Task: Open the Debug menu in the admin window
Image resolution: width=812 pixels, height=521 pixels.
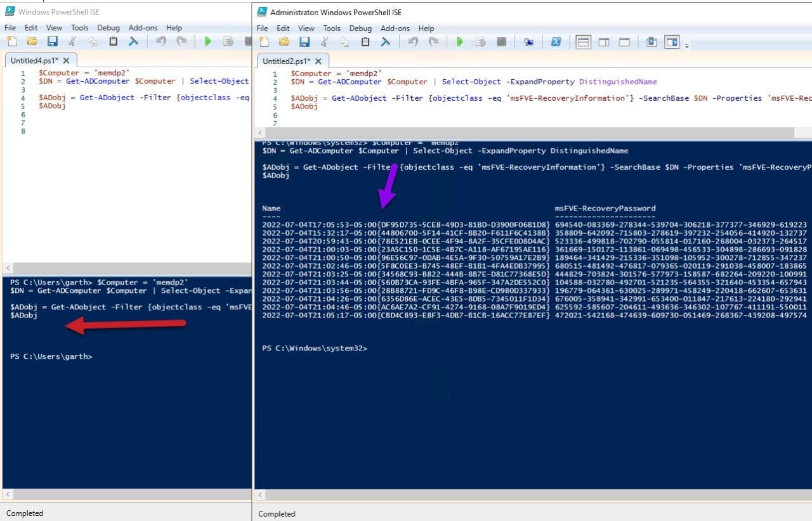Action: pos(360,28)
